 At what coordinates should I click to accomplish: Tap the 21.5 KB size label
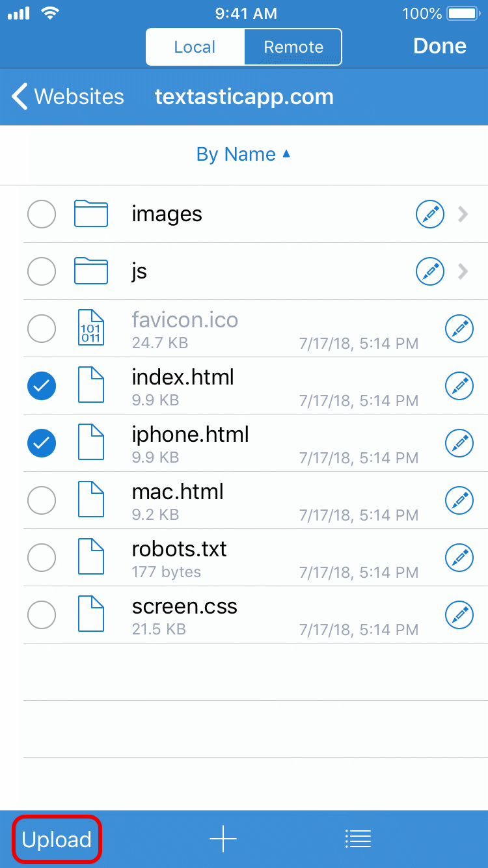point(159,629)
